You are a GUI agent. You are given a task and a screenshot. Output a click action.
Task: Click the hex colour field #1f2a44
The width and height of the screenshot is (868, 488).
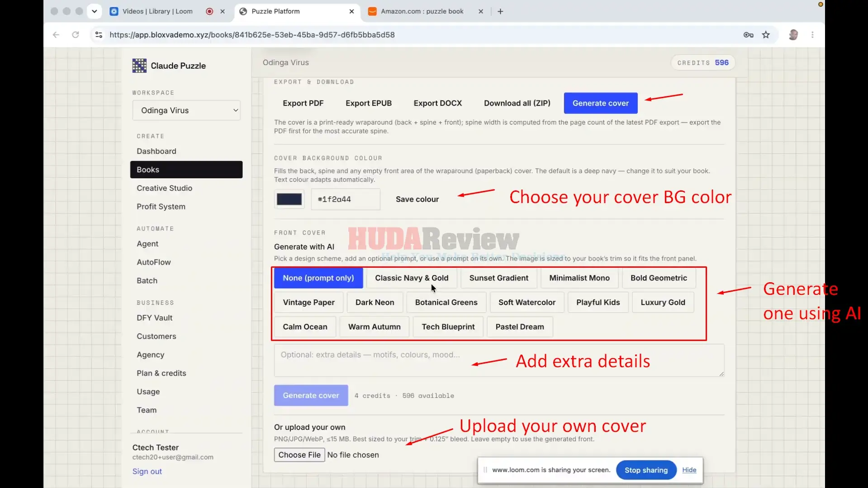coord(346,199)
